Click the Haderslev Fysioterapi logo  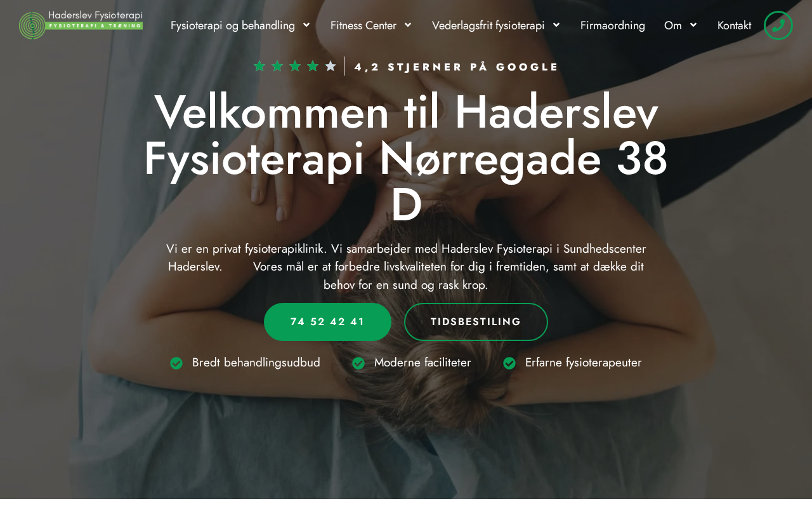click(81, 25)
